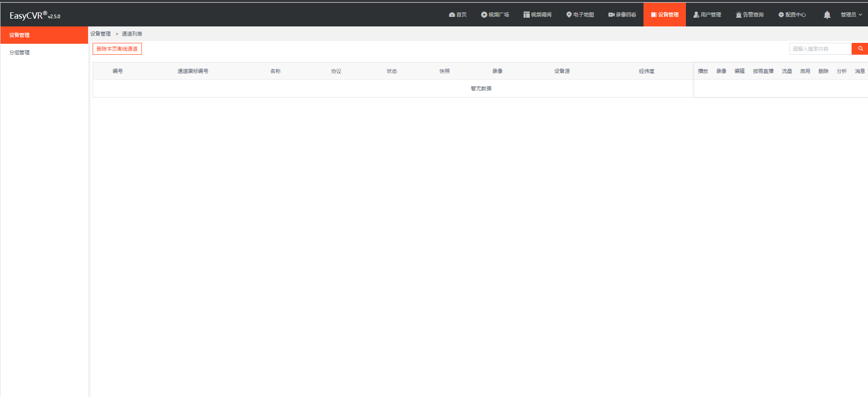This screenshot has height=397, width=868.
Task: Click the 通道国标编号 column header
Action: [193, 71]
